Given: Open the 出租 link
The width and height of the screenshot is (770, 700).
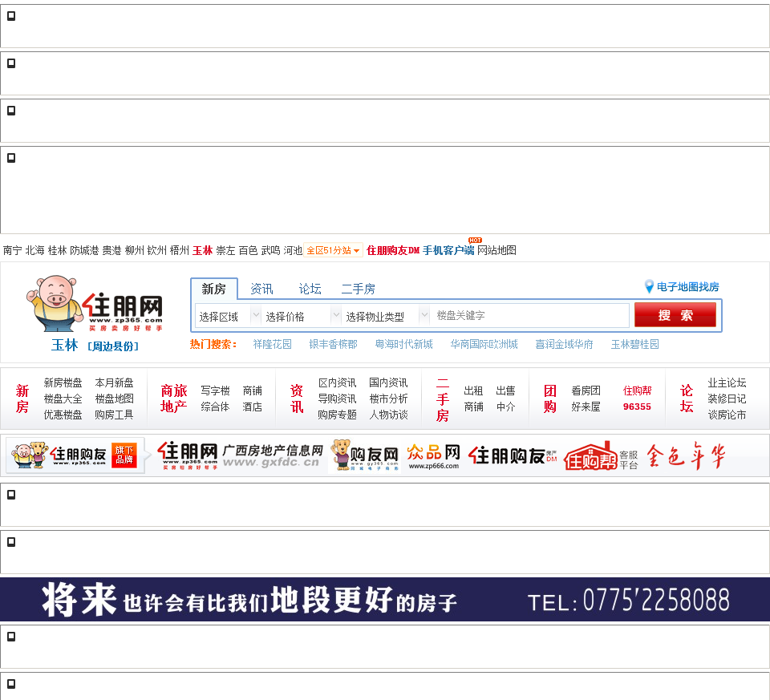Looking at the screenshot, I should pos(473,390).
